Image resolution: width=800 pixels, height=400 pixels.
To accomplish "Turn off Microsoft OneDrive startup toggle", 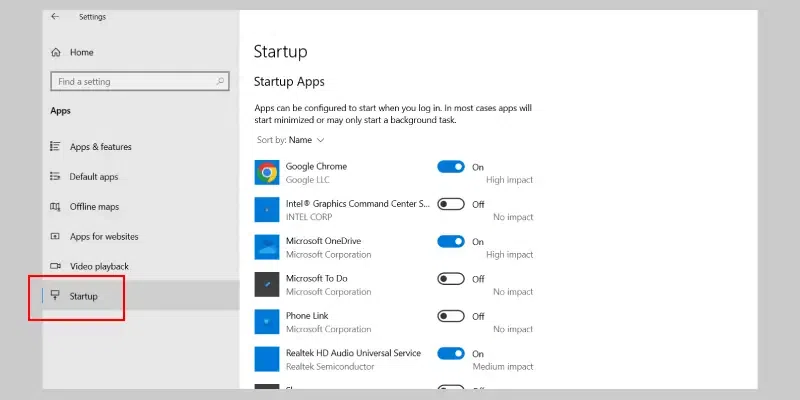I will coord(451,241).
